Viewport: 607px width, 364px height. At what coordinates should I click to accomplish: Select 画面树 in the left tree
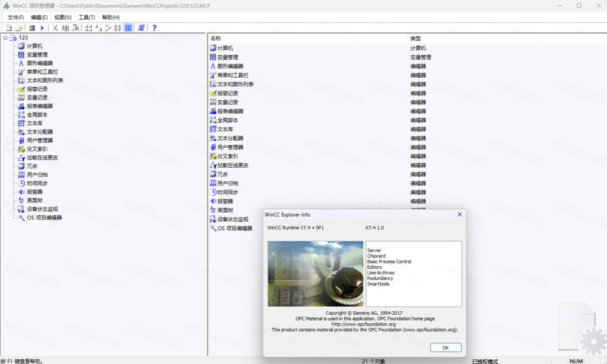pos(34,200)
